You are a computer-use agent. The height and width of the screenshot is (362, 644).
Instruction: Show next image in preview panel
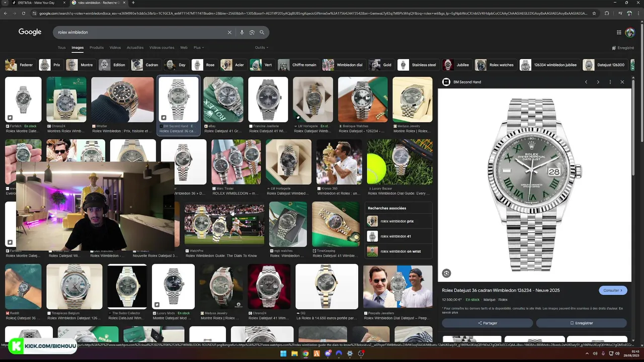(x=598, y=82)
